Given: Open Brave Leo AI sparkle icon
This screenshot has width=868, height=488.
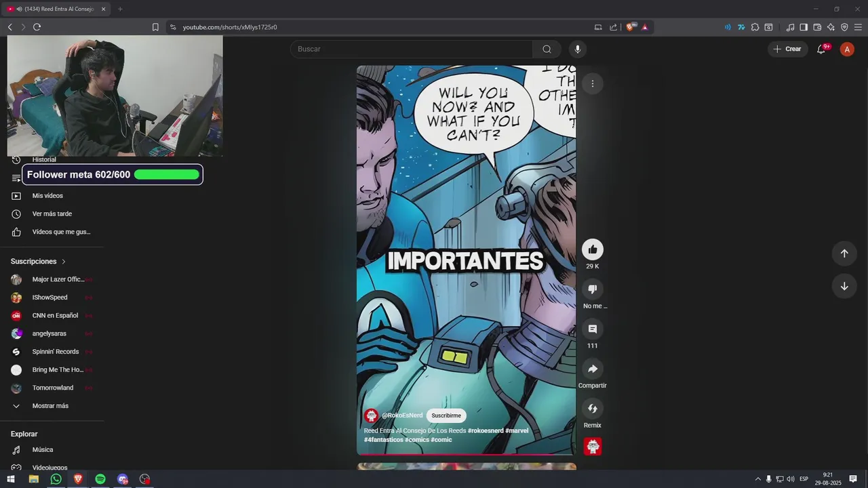Looking at the screenshot, I should pyautogui.click(x=831, y=27).
